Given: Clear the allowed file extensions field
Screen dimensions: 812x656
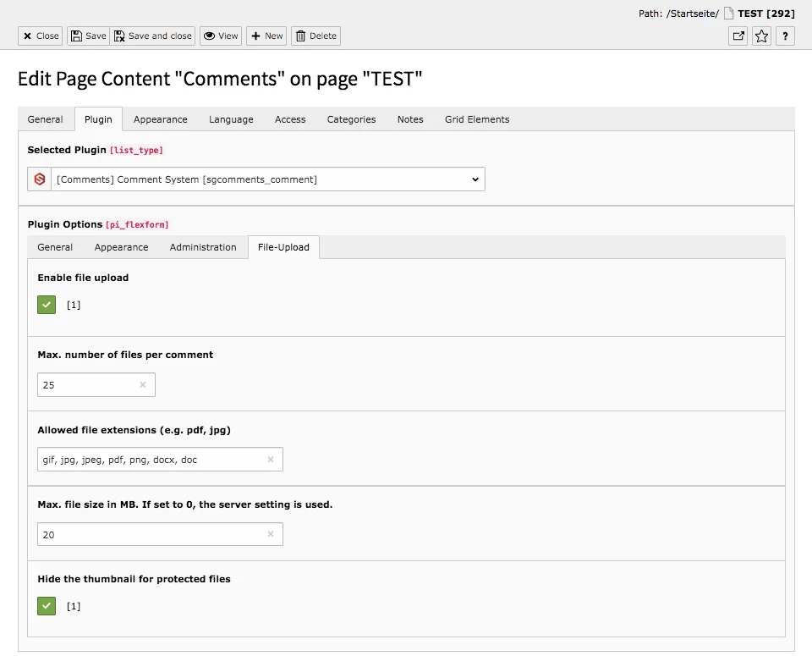Looking at the screenshot, I should [x=271, y=460].
